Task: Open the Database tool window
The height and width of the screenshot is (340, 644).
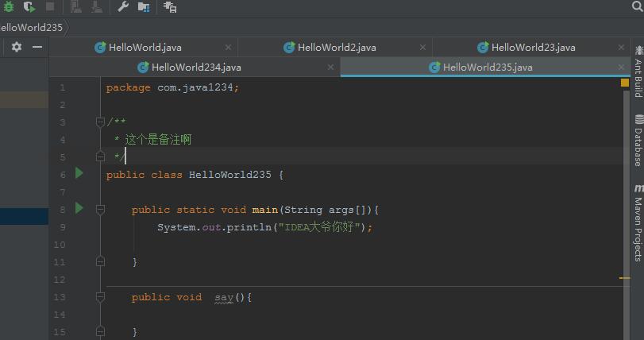Action: click(638, 141)
